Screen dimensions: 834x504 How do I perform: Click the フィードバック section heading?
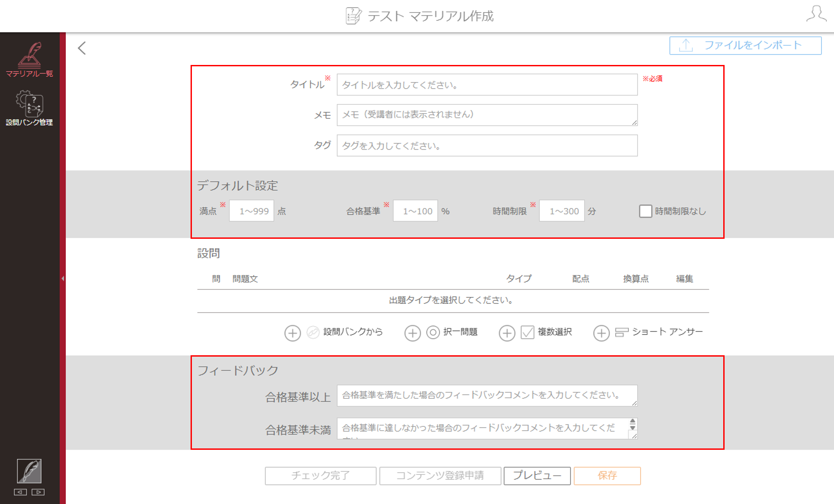[238, 370]
